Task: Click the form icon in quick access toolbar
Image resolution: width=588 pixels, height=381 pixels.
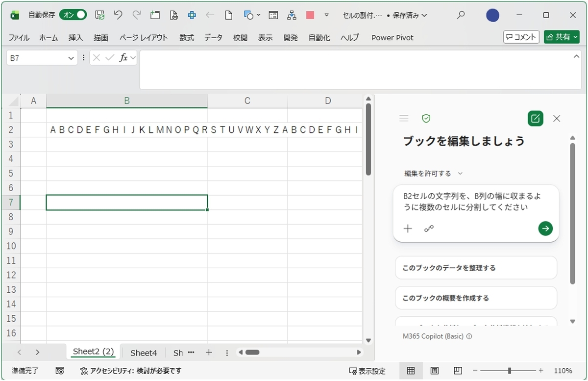Action: [273, 15]
